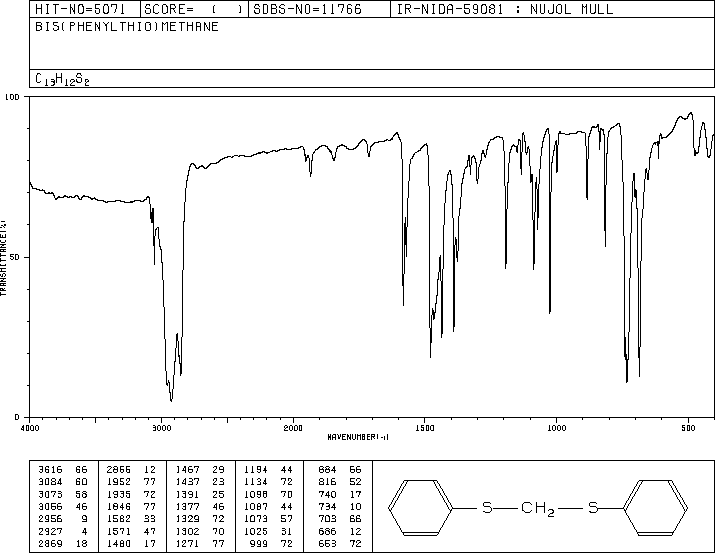Click the CH2 group in the structure

[x=538, y=508]
